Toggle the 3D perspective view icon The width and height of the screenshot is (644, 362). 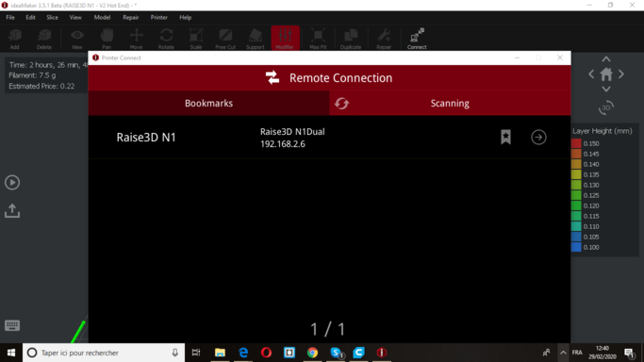[605, 107]
